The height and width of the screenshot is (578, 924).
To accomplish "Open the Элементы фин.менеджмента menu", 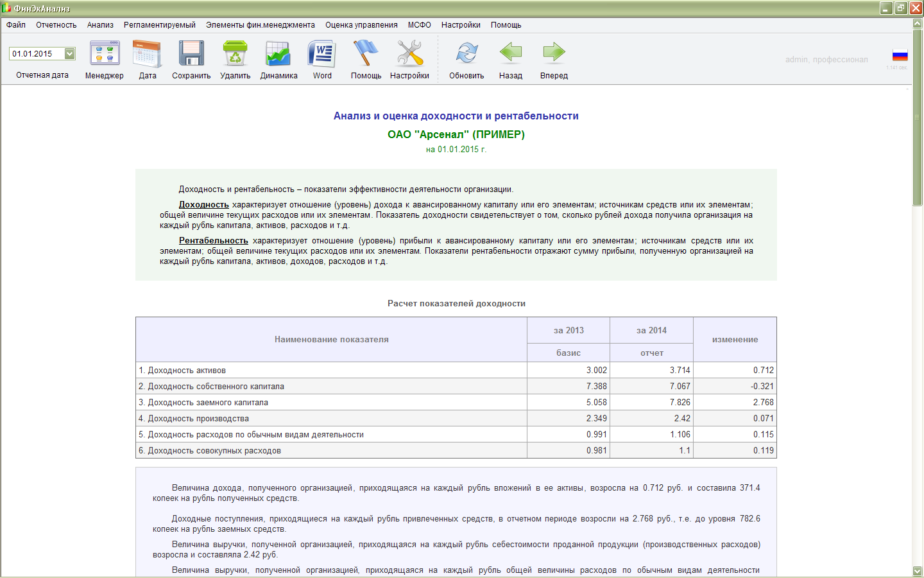I will tap(261, 25).
